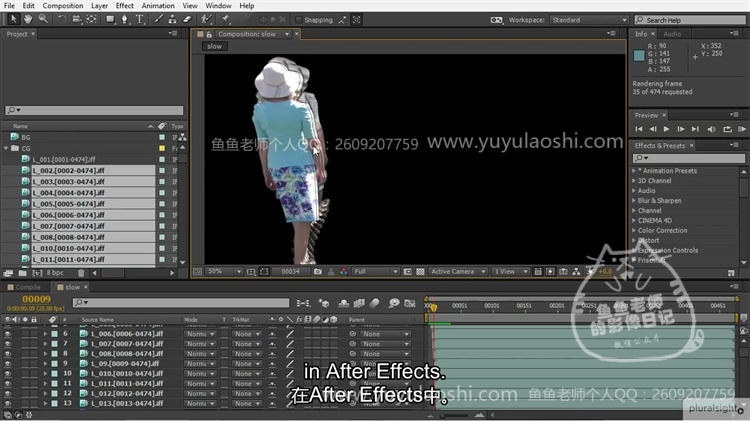The width and height of the screenshot is (750, 421).
Task: Select the Pen tool
Action: [124, 19]
